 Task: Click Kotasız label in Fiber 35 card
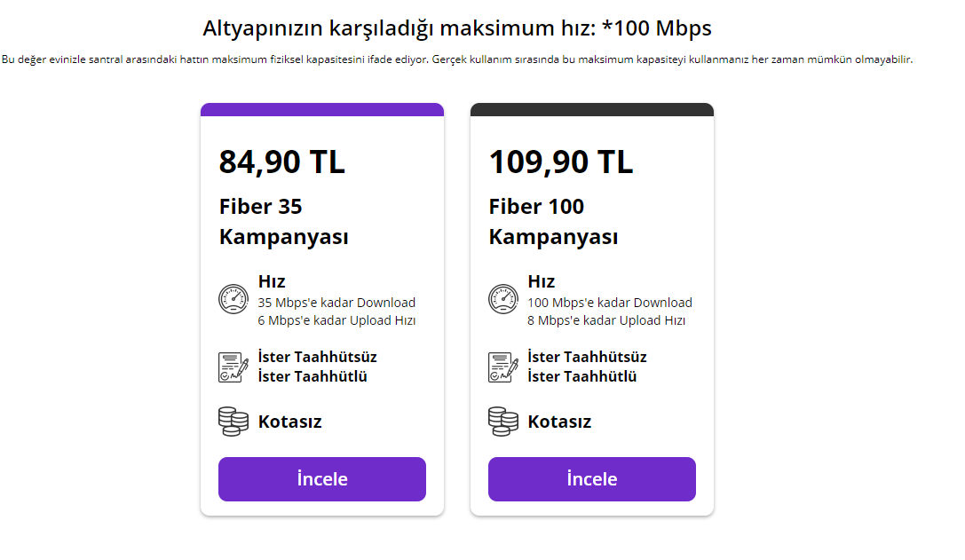pos(289,422)
